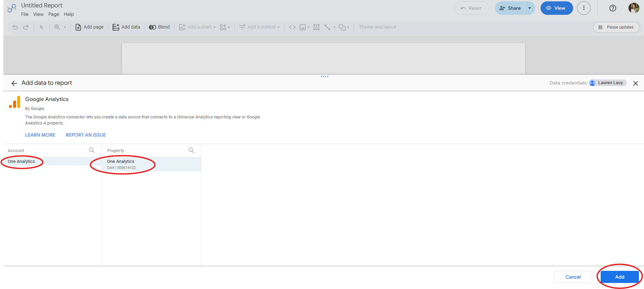Click Add page in toolbar

click(x=89, y=27)
